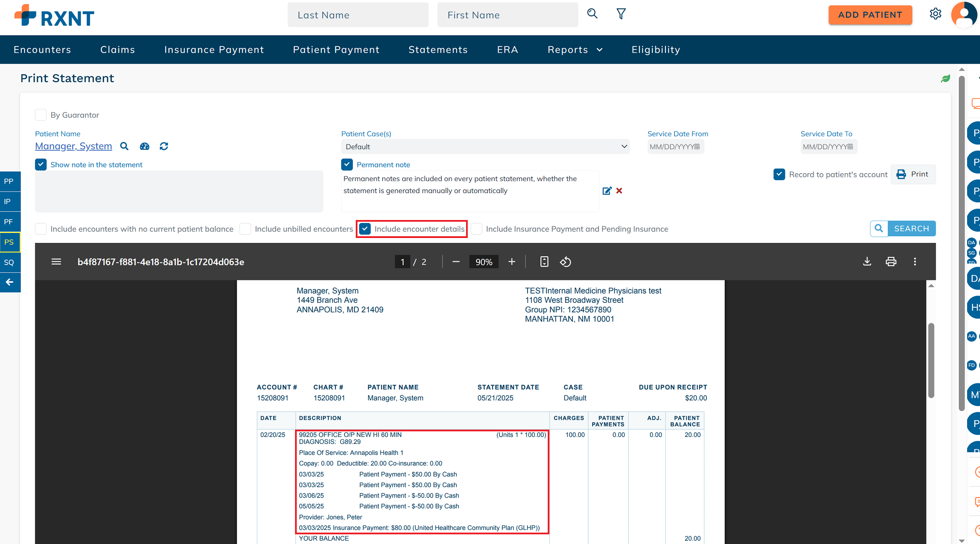Click the ADD PATIENT button
This screenshot has width=980, height=544.
(870, 15)
